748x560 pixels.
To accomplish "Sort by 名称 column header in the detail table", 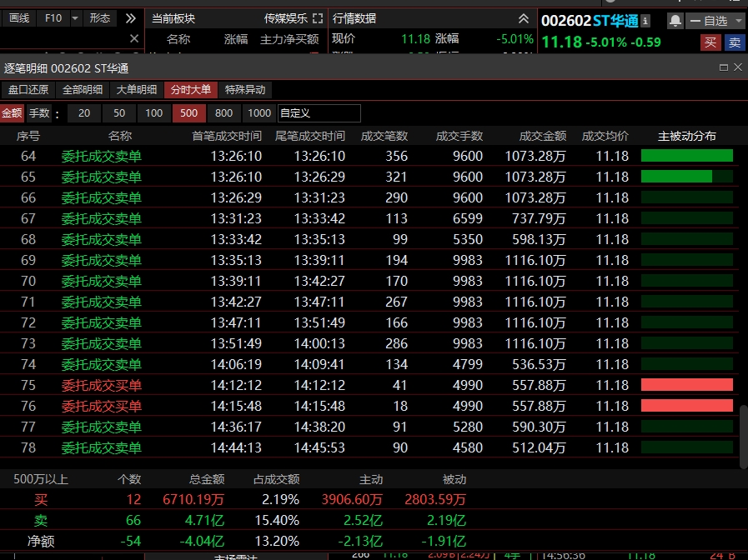I will point(120,137).
